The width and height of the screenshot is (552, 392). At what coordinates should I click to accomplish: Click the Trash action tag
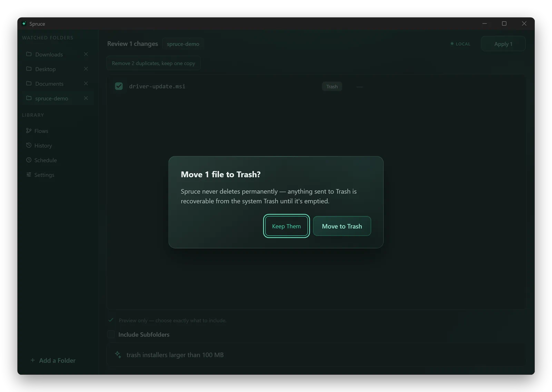[332, 86]
